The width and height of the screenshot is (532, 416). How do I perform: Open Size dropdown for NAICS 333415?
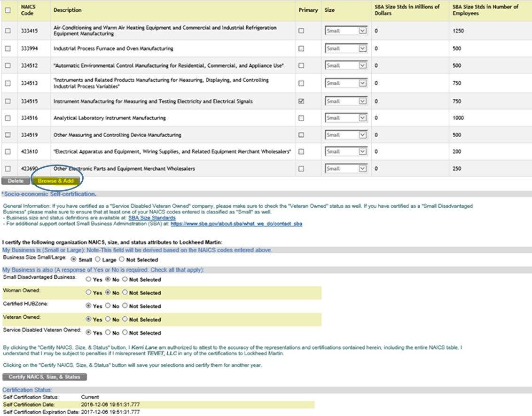coord(362,31)
